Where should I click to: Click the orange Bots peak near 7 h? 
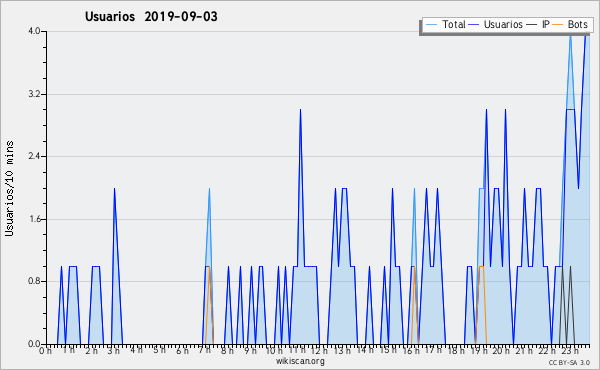(x=209, y=267)
